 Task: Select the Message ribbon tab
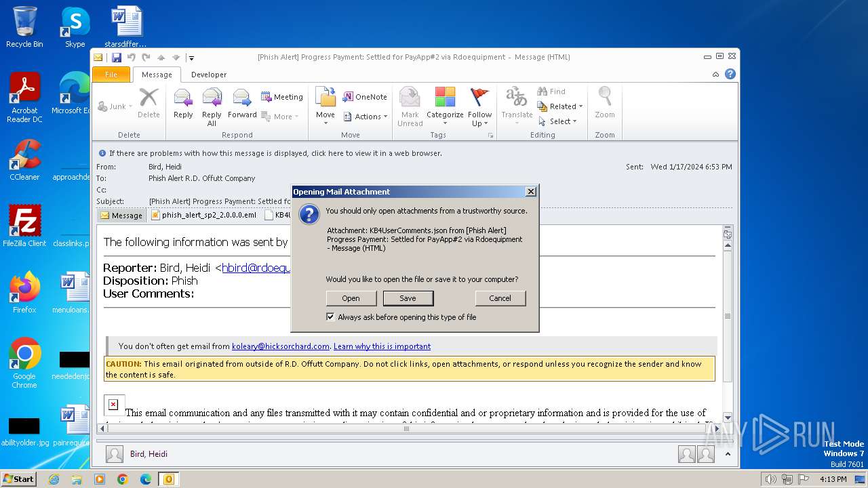coord(157,75)
